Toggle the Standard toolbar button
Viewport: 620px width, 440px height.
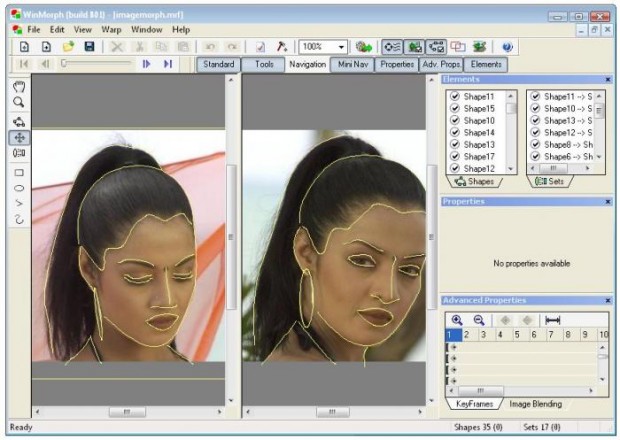tap(219, 64)
